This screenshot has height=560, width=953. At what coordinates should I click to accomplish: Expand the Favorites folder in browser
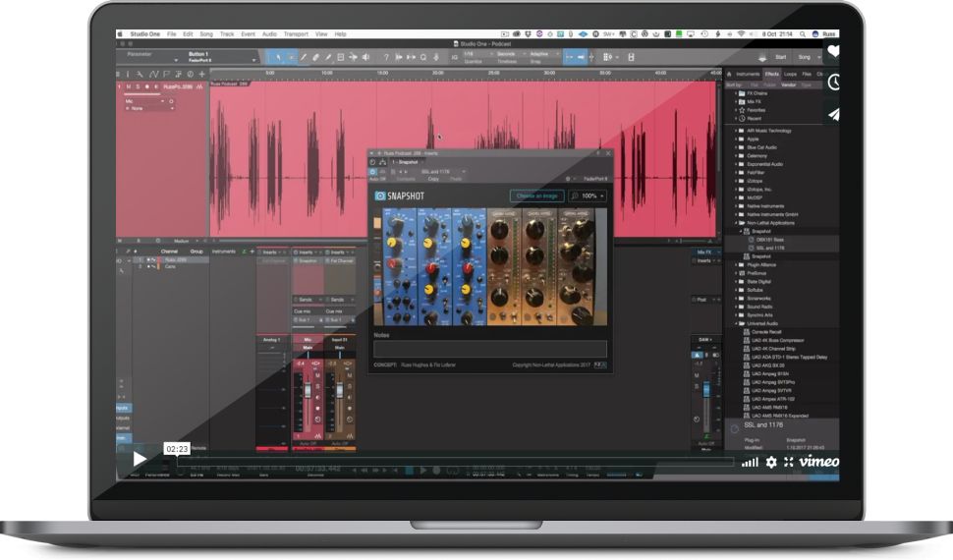[736, 110]
